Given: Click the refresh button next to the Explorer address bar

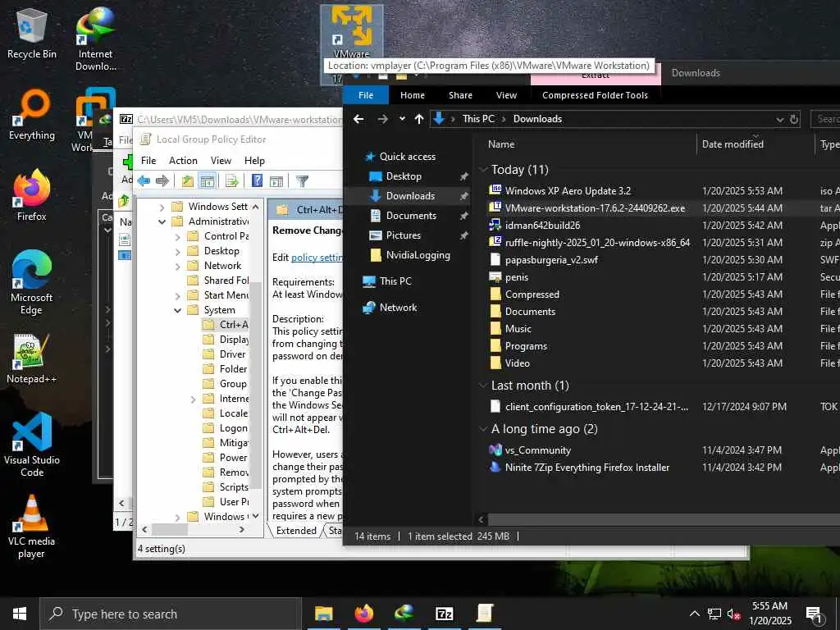Looking at the screenshot, I should coord(794,119).
